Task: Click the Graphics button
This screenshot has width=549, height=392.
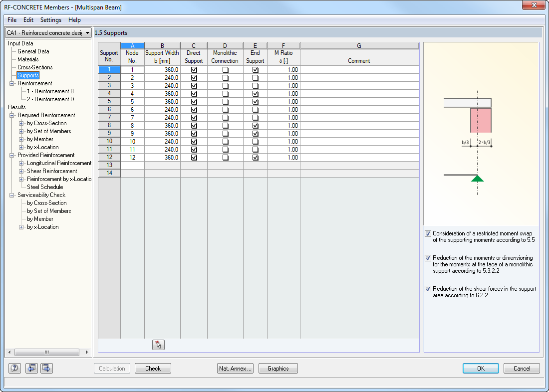Action: coord(278,368)
